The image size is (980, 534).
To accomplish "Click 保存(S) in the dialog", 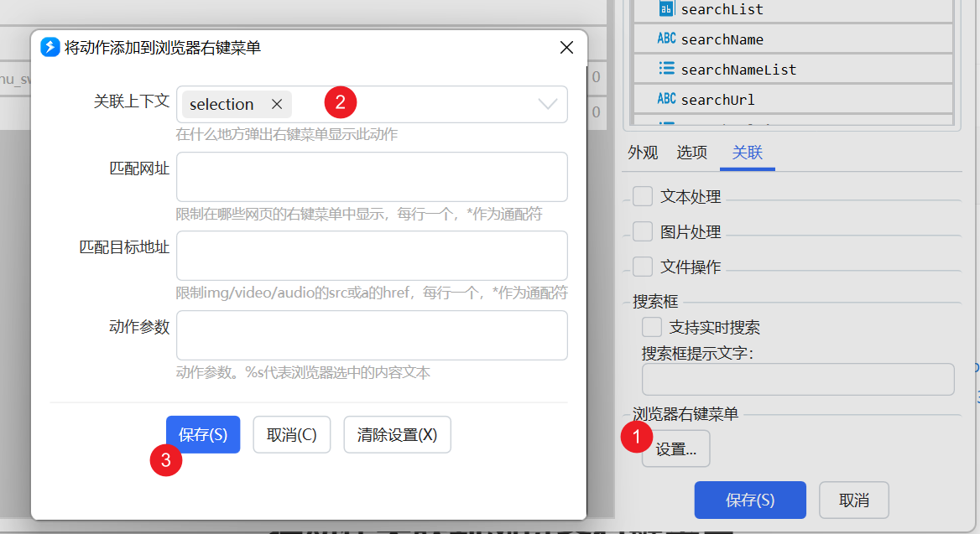I will [x=203, y=435].
